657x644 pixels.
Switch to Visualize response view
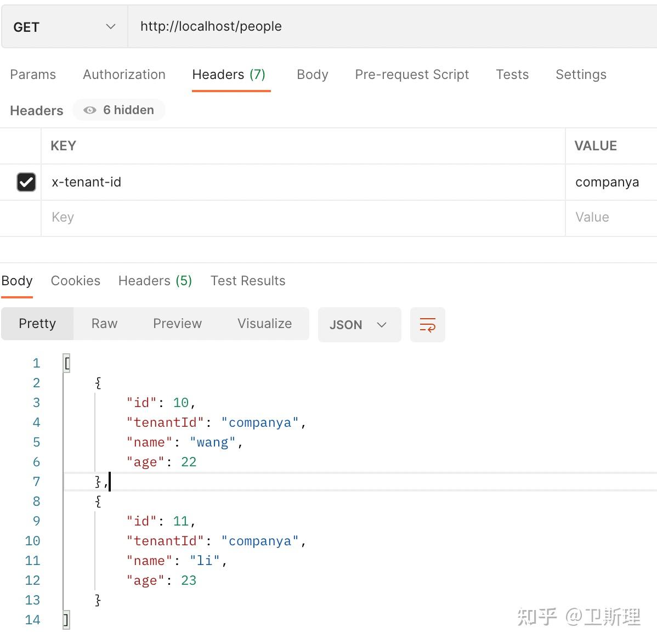point(264,324)
